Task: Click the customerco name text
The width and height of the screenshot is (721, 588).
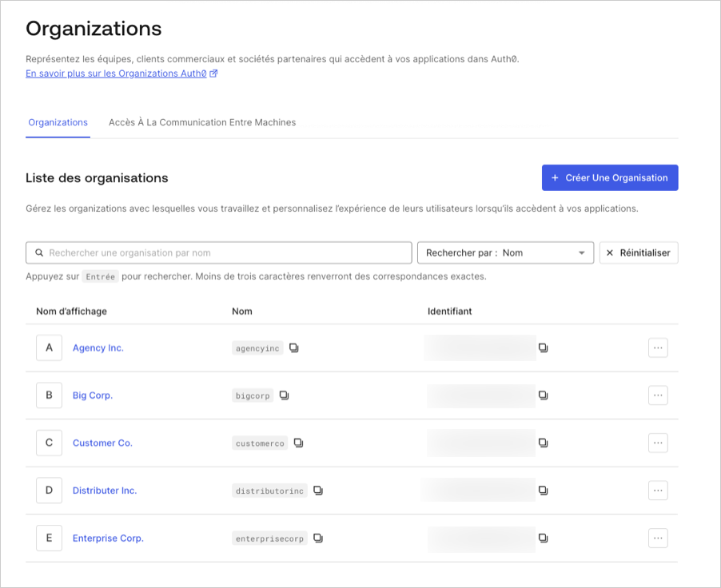Action: [260, 443]
